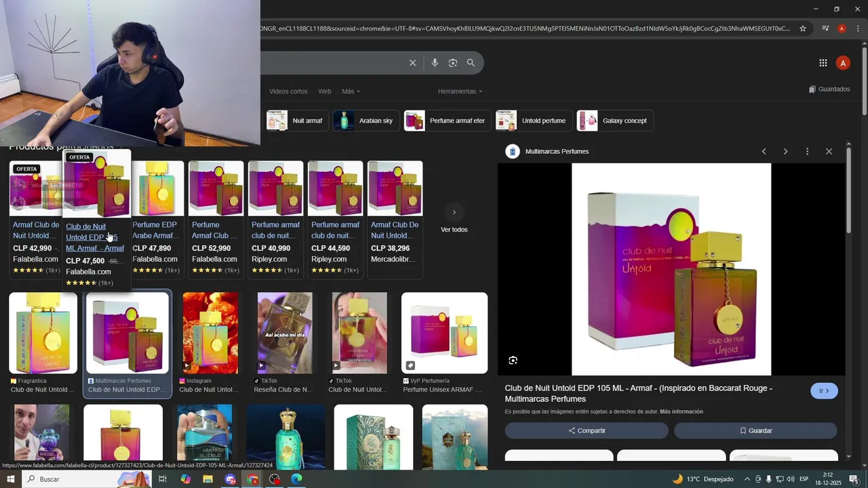Open notification center icon
This screenshot has height=488, width=868.
[854, 479]
